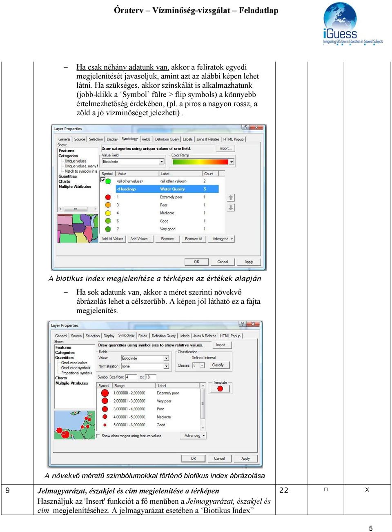Switch to the HTML Popup tab in the unique values dialog
The image size is (392, 532).
(x=234, y=139)
